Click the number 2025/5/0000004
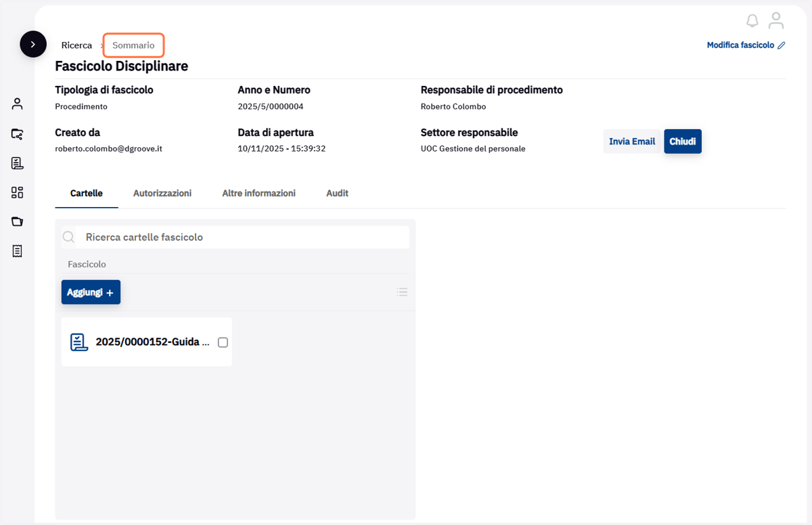 271,107
